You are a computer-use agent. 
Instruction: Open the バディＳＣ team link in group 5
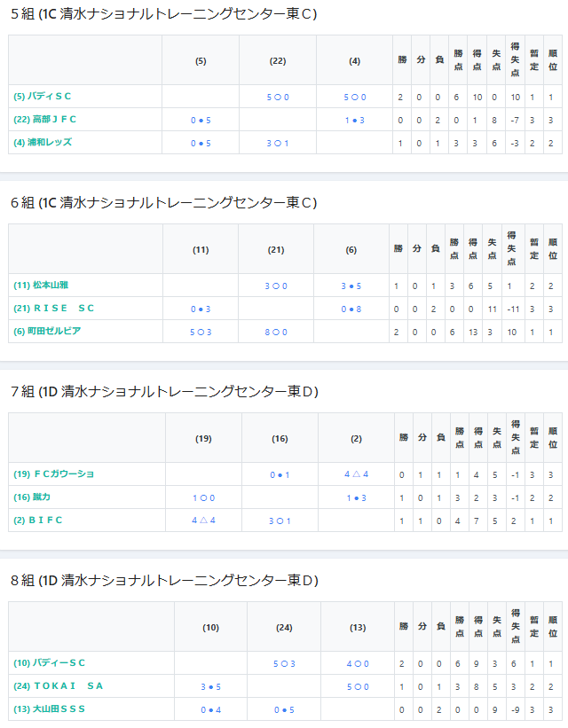pos(43,97)
